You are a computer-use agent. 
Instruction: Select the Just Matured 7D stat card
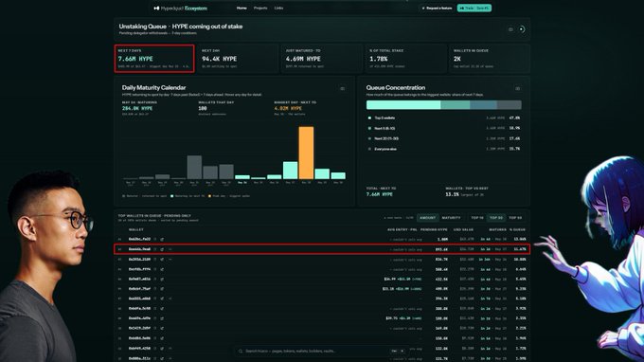(322, 59)
